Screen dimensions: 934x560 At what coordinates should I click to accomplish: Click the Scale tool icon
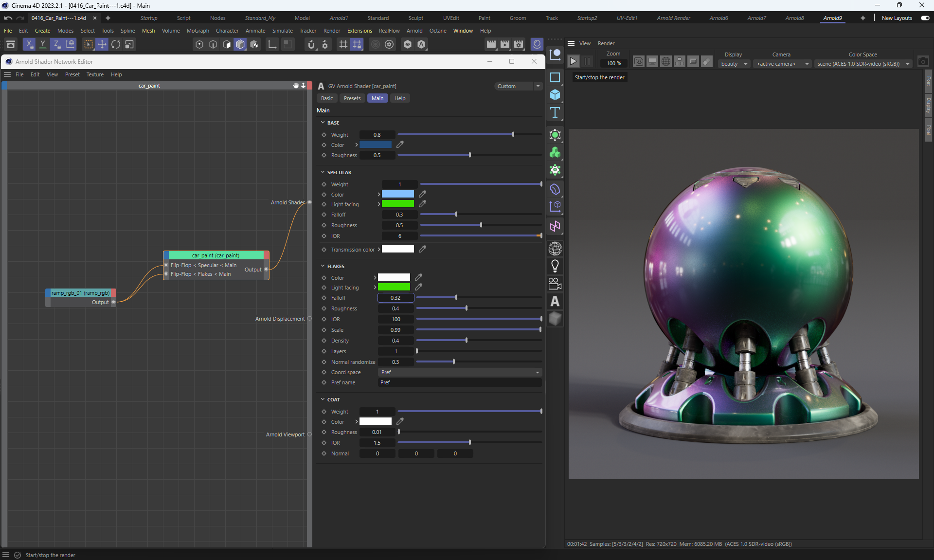point(129,44)
